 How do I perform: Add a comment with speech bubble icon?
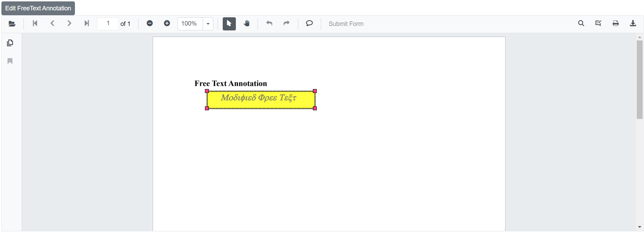pyautogui.click(x=309, y=24)
